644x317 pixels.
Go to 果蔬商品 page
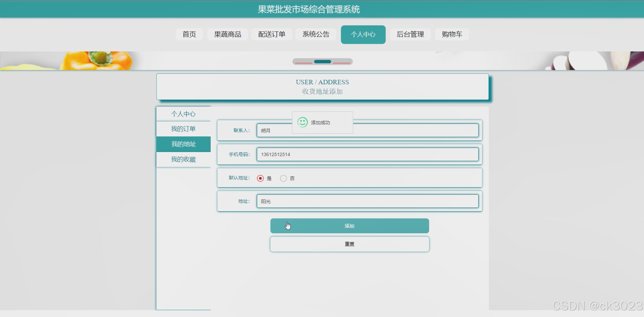coord(227,34)
